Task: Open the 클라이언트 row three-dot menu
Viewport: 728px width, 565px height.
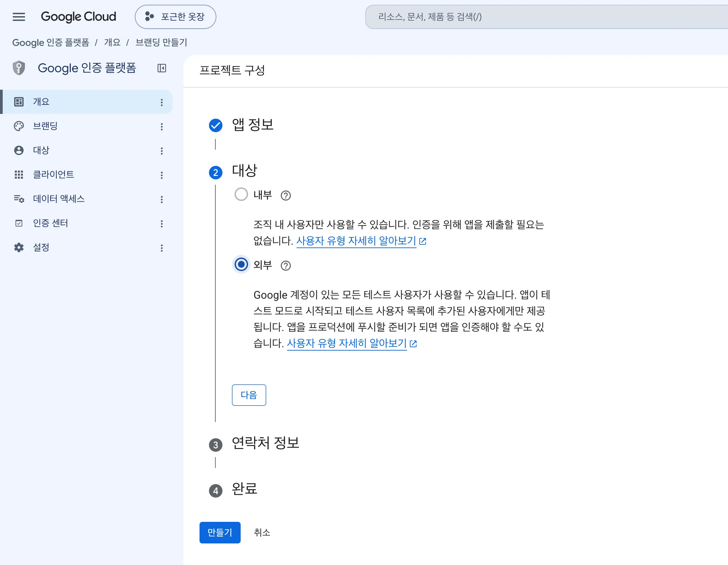Action: pos(162,175)
